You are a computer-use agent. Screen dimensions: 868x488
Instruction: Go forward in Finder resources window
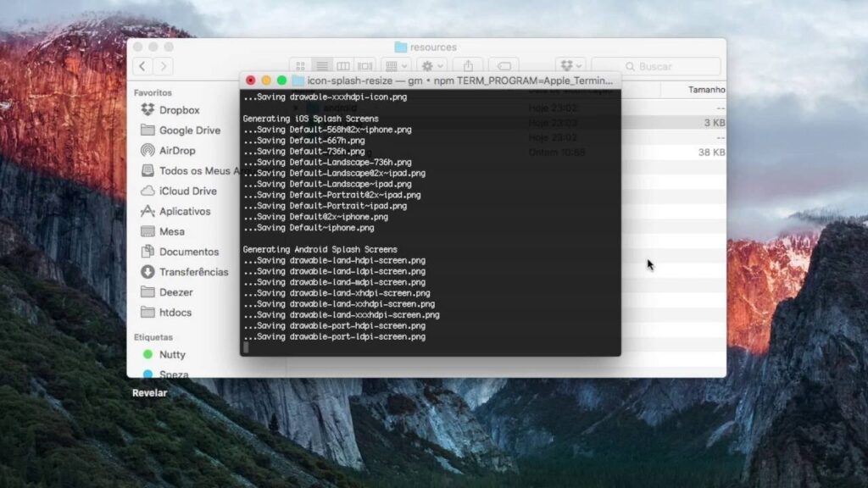pos(164,66)
